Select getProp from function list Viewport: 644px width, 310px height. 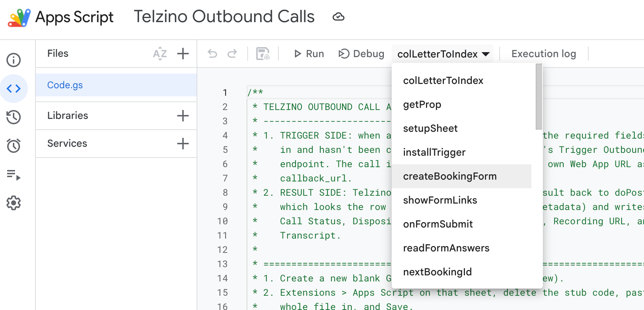(x=461, y=105)
